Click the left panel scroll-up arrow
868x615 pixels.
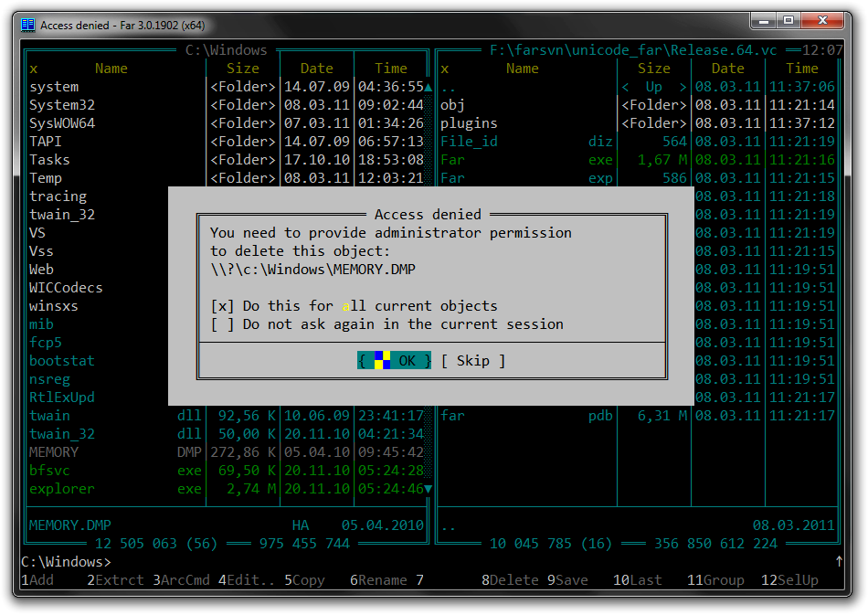(x=429, y=87)
